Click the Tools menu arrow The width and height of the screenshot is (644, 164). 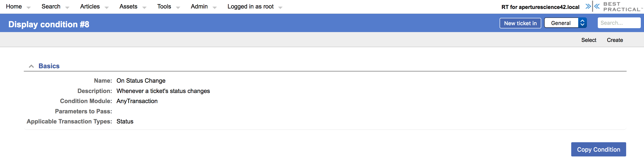[178, 8]
